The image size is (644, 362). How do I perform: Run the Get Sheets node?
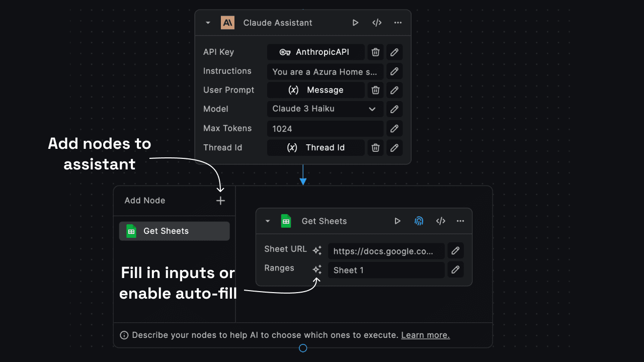pos(397,221)
